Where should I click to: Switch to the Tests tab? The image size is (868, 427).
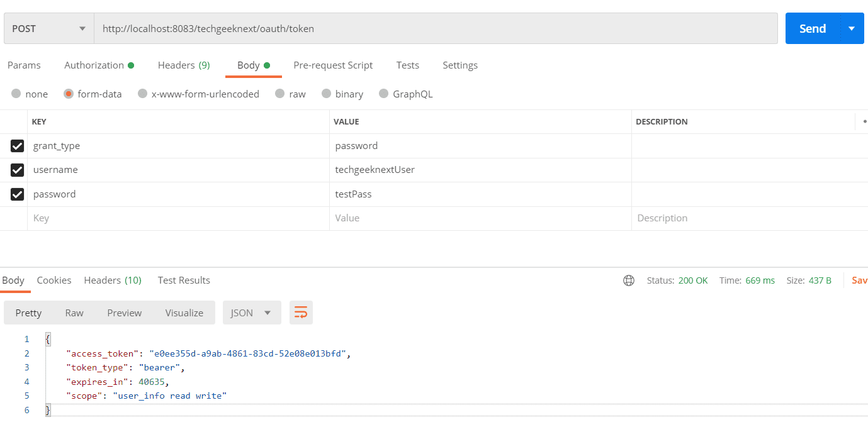pyautogui.click(x=408, y=65)
